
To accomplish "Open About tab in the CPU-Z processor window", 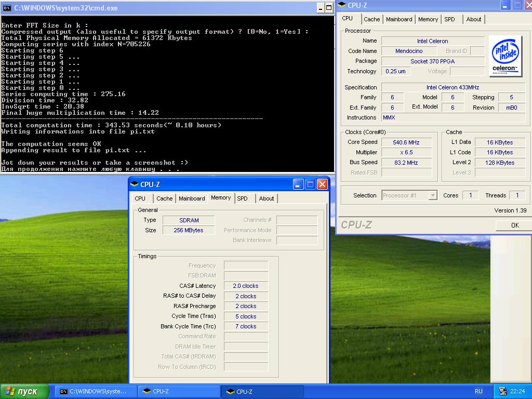I will [473, 19].
